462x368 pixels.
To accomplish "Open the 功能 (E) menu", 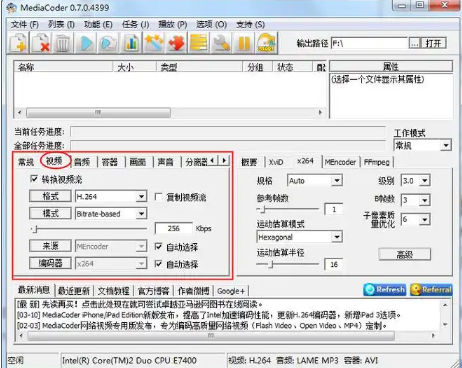I will [98, 24].
